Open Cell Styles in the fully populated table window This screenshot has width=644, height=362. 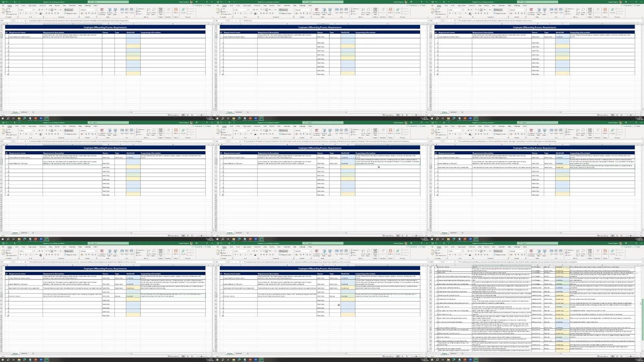(545, 253)
